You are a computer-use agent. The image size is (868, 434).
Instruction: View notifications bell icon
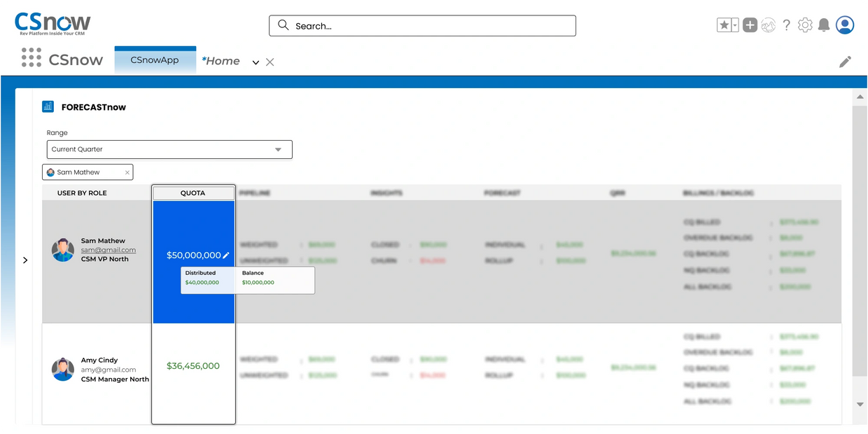824,25
